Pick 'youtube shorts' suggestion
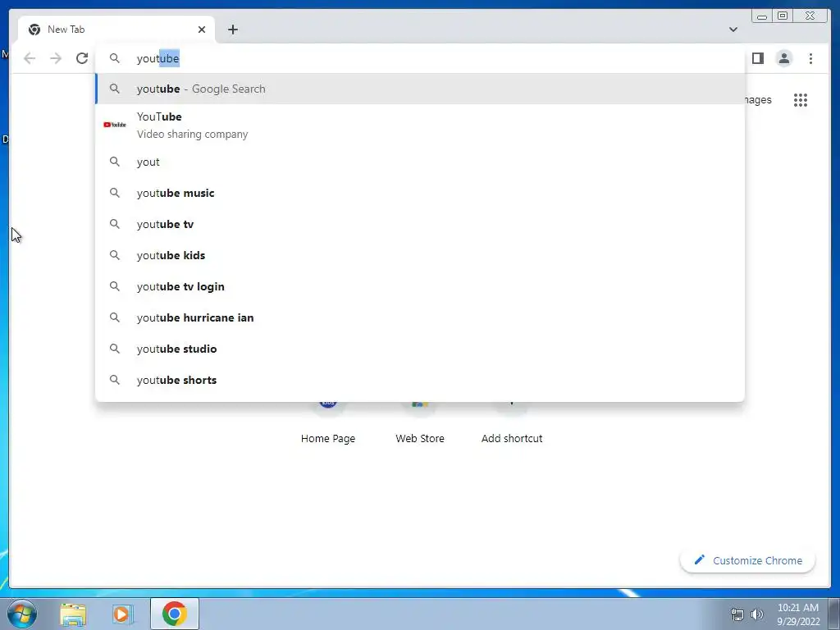840x630 pixels. 420,380
